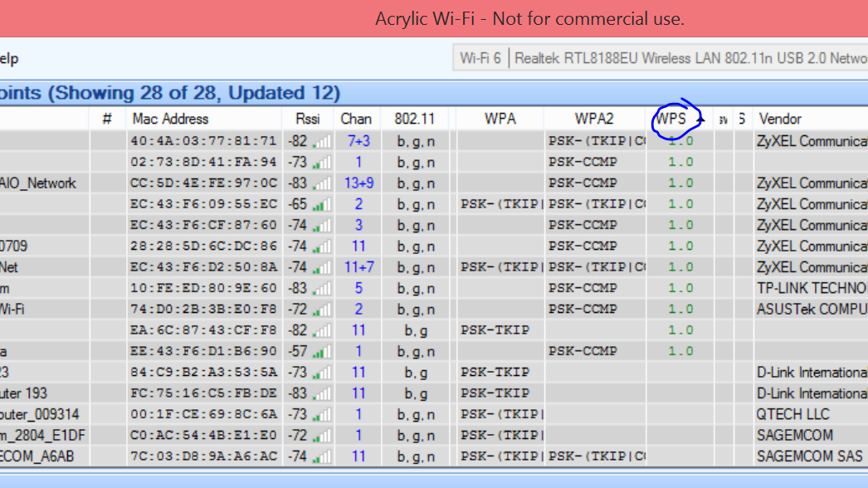Screen dimensions: 868x488
Task: Select MAC address 28:28:5D:6C:DC:86
Action: (203, 246)
